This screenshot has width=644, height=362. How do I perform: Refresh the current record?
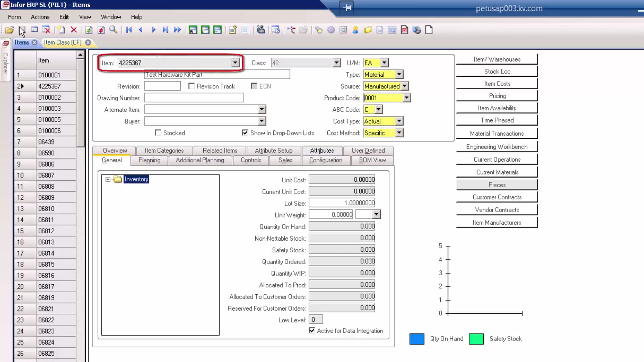coord(89,30)
